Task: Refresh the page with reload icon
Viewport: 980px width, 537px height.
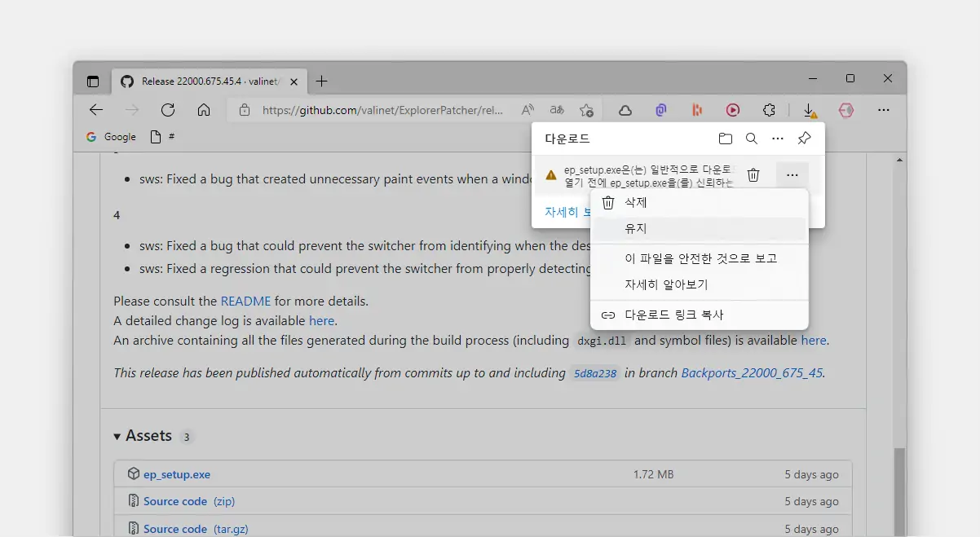Action: 167,109
